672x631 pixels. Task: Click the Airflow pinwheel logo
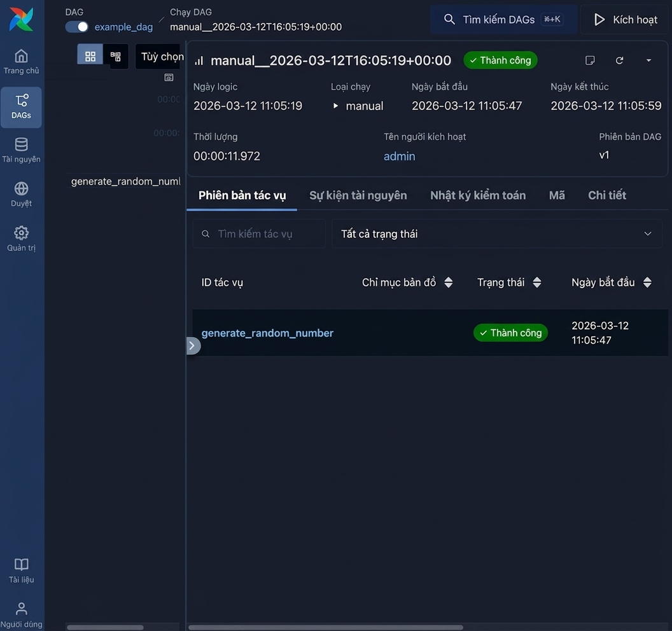[21, 19]
